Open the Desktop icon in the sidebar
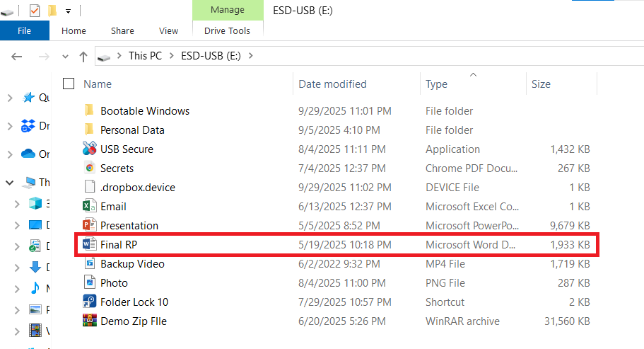 click(x=35, y=224)
